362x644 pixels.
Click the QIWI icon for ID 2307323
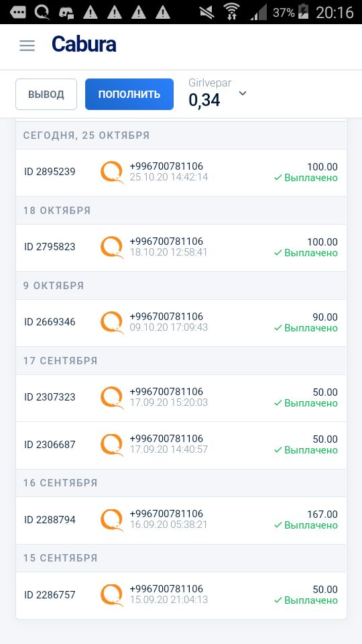112,398
